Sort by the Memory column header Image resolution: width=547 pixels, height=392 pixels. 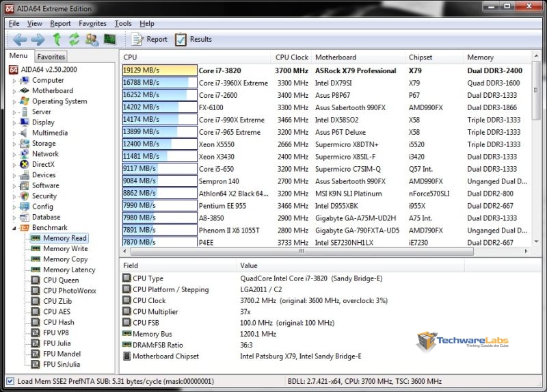pos(497,57)
